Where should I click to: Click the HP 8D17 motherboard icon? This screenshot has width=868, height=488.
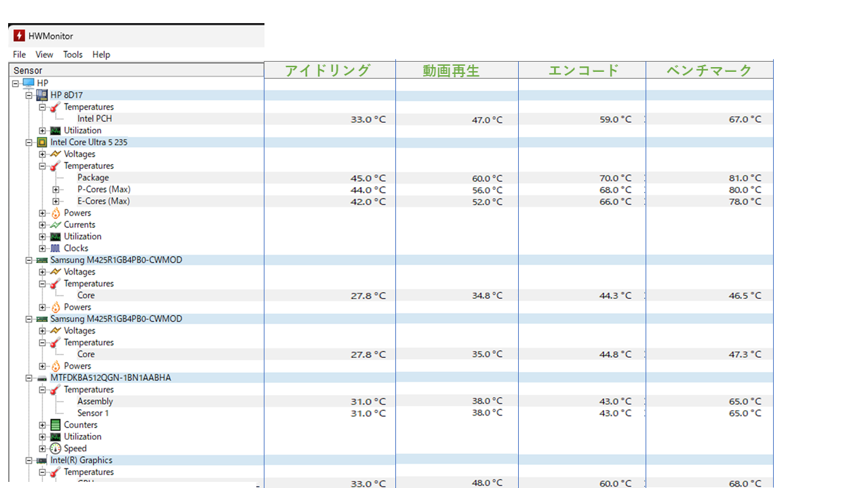[x=42, y=95]
